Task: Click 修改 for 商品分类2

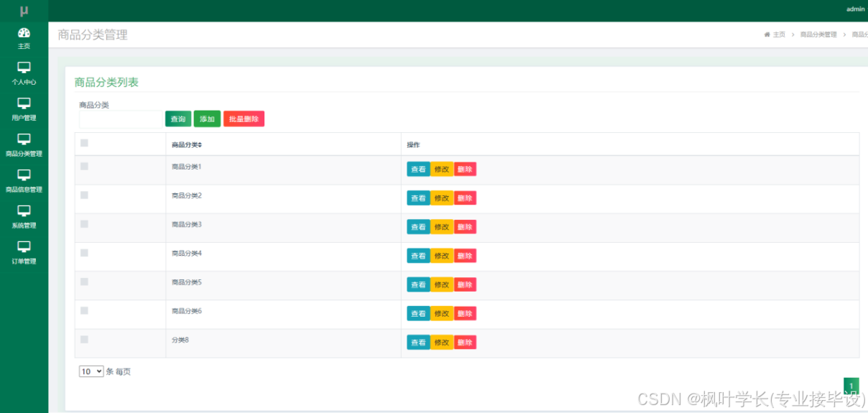Action: (441, 198)
